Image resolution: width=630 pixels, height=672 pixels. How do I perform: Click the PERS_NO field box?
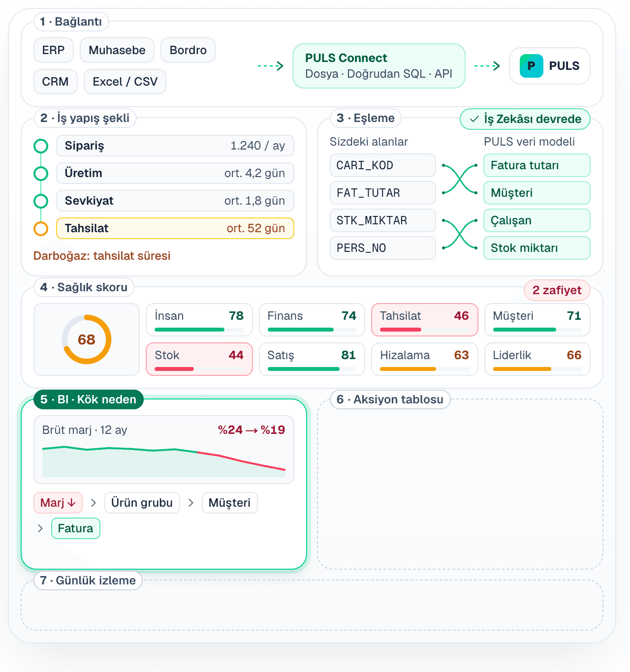coord(383,248)
